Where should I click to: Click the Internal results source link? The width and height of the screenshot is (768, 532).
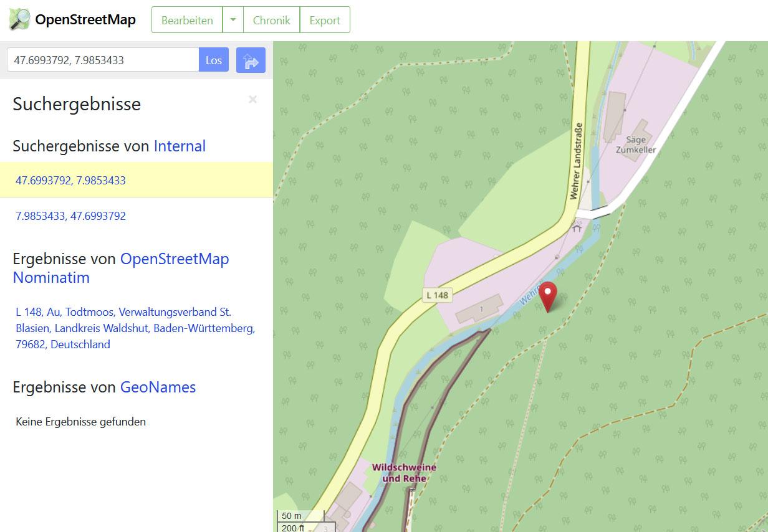click(x=180, y=146)
